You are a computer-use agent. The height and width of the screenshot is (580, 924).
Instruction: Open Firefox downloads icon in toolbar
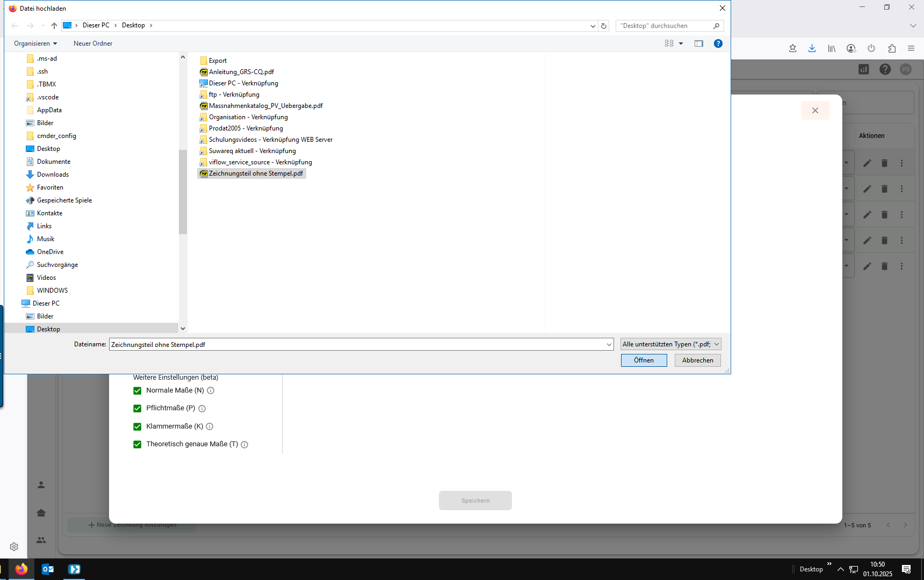click(x=812, y=48)
